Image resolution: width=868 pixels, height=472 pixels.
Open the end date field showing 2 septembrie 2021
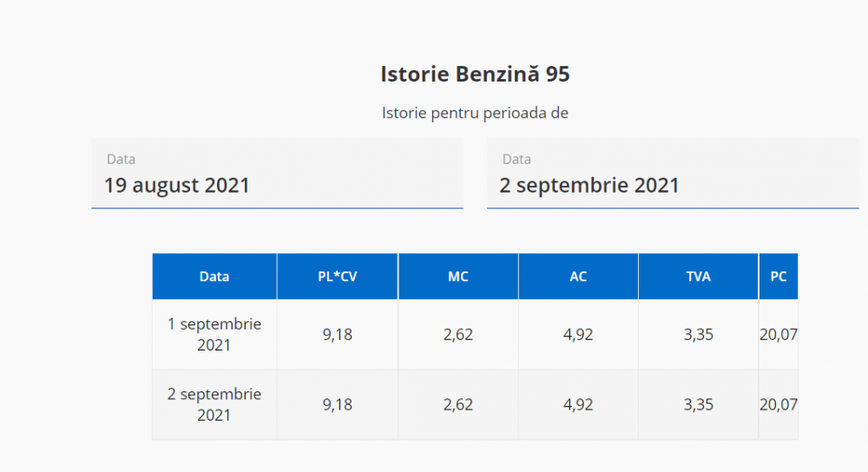point(672,174)
